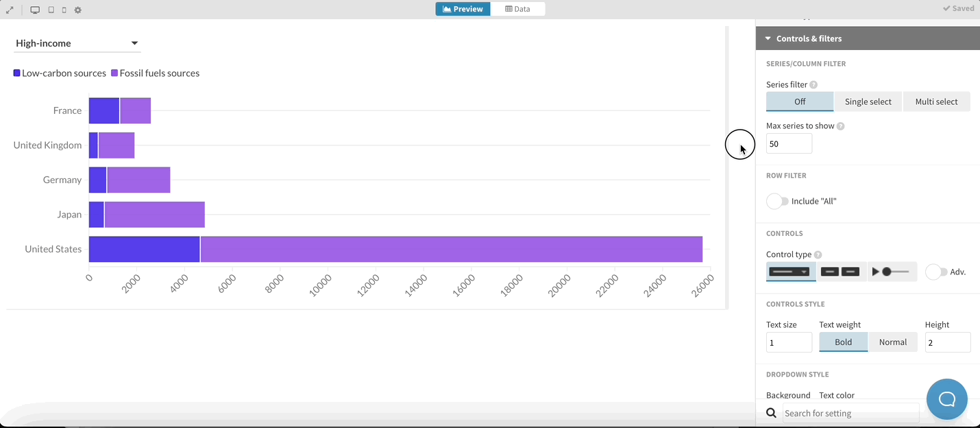Collapse the Controls & filters section
This screenshot has height=428, width=980.
point(768,38)
